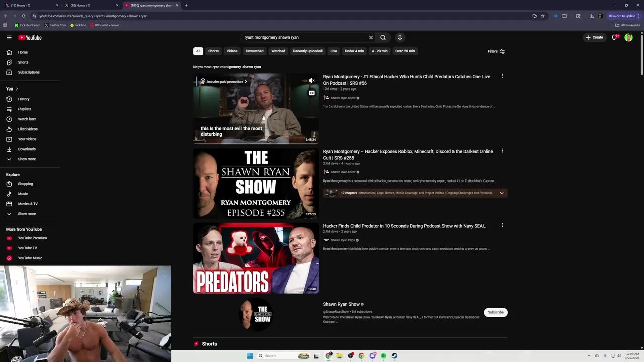This screenshot has width=644, height=362.
Task: Show hidden system tray icons
Action: pos(590,356)
